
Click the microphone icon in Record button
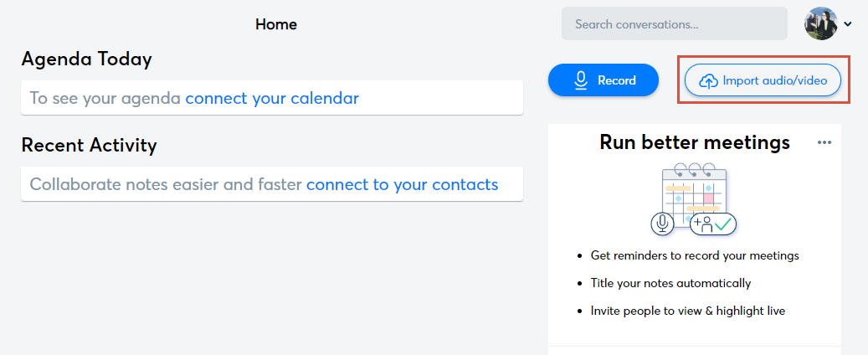click(581, 80)
